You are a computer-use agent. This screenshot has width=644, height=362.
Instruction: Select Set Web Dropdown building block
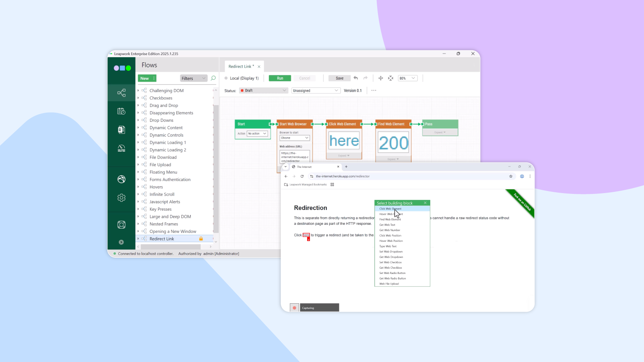[x=391, y=252]
